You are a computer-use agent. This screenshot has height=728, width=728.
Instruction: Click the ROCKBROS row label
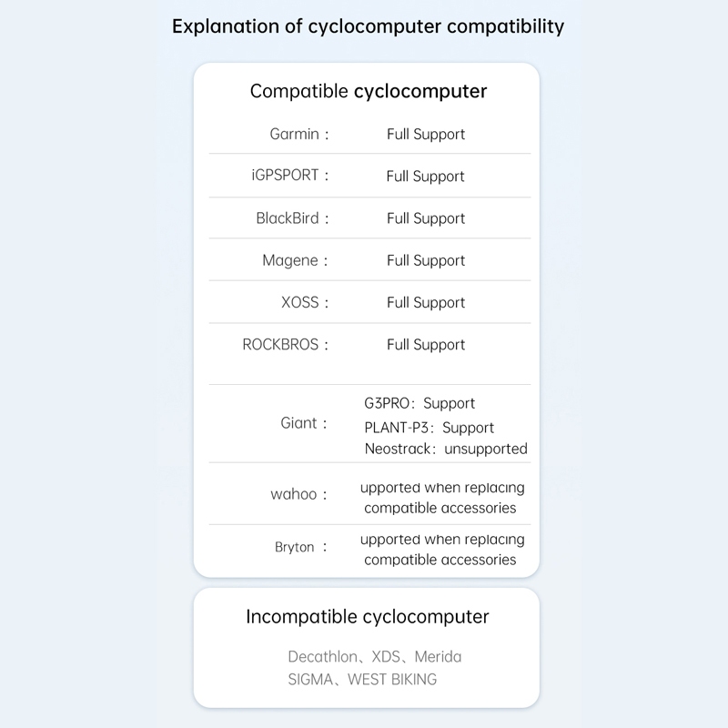coord(280,345)
